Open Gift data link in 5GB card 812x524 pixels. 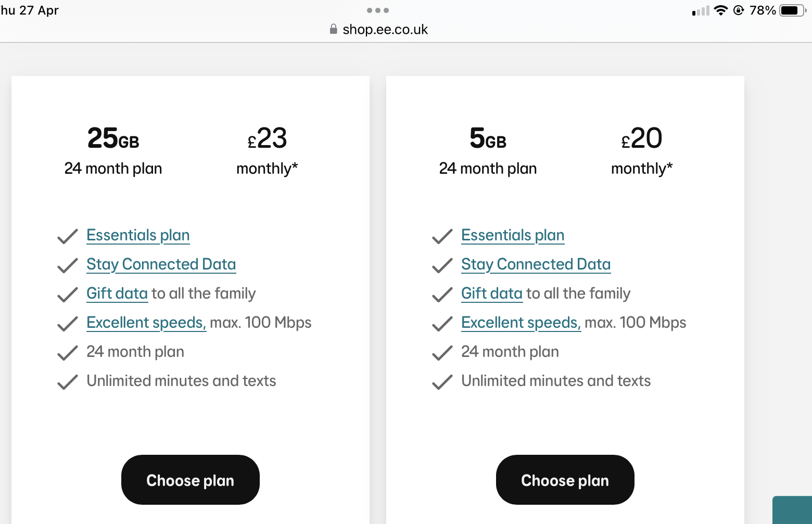492,293
